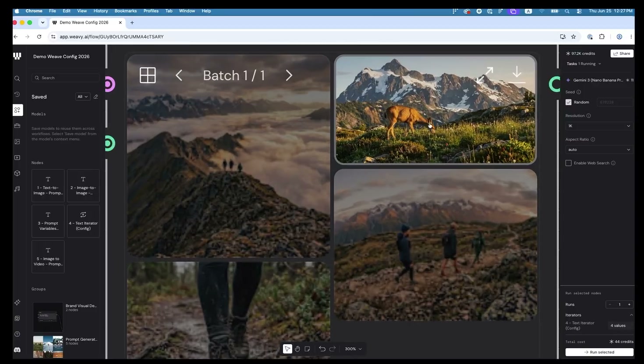
Task: Select the pointer tool in bottom toolbar
Action: (287, 349)
